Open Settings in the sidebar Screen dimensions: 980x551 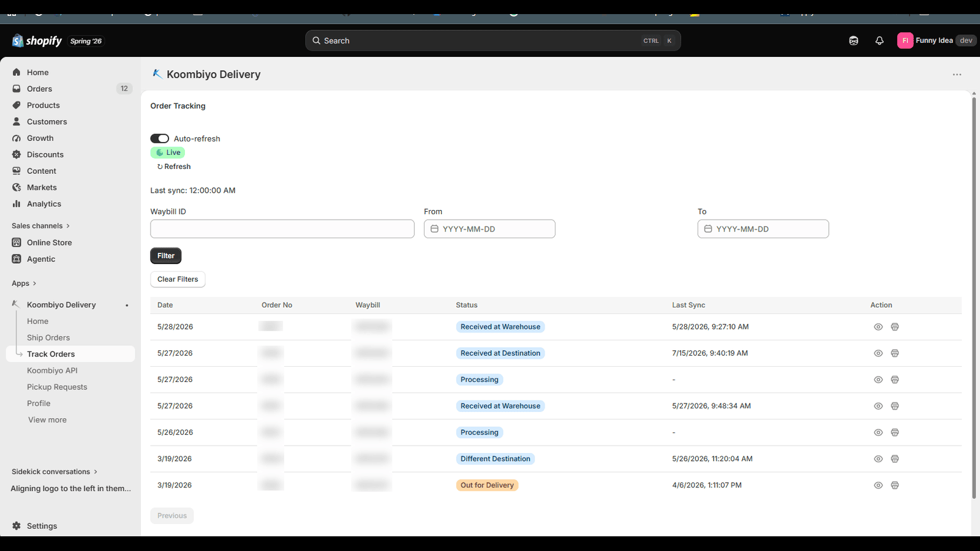click(42, 526)
